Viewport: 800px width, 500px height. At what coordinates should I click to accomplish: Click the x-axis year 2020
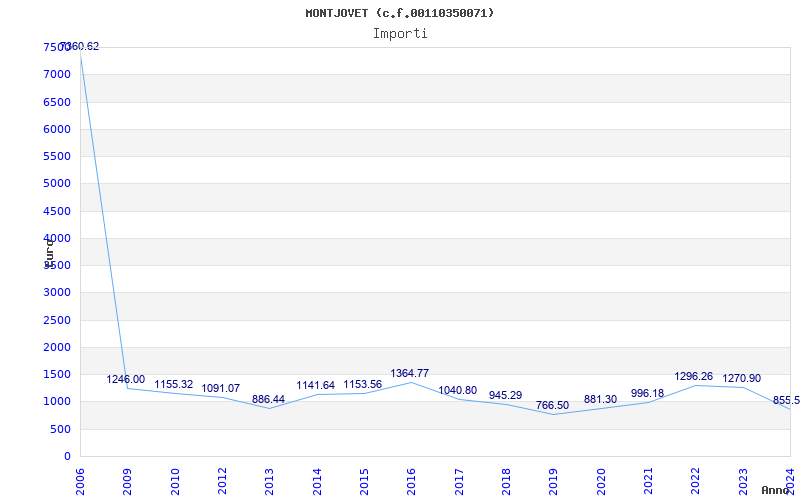(x=601, y=482)
